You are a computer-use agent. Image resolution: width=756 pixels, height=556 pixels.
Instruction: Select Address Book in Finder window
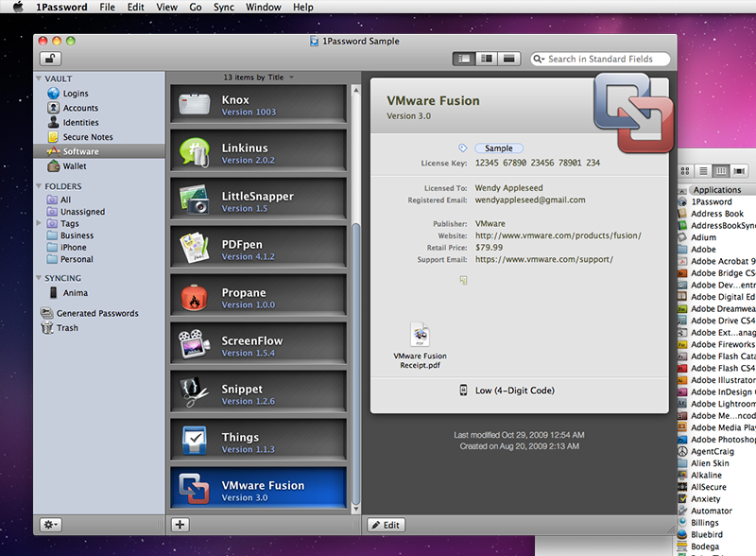click(x=716, y=214)
